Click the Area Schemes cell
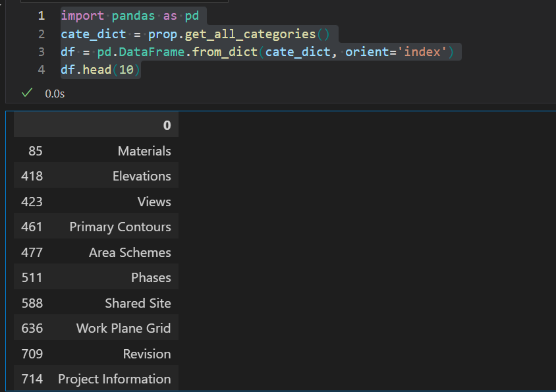This screenshot has width=556, height=392. click(130, 252)
